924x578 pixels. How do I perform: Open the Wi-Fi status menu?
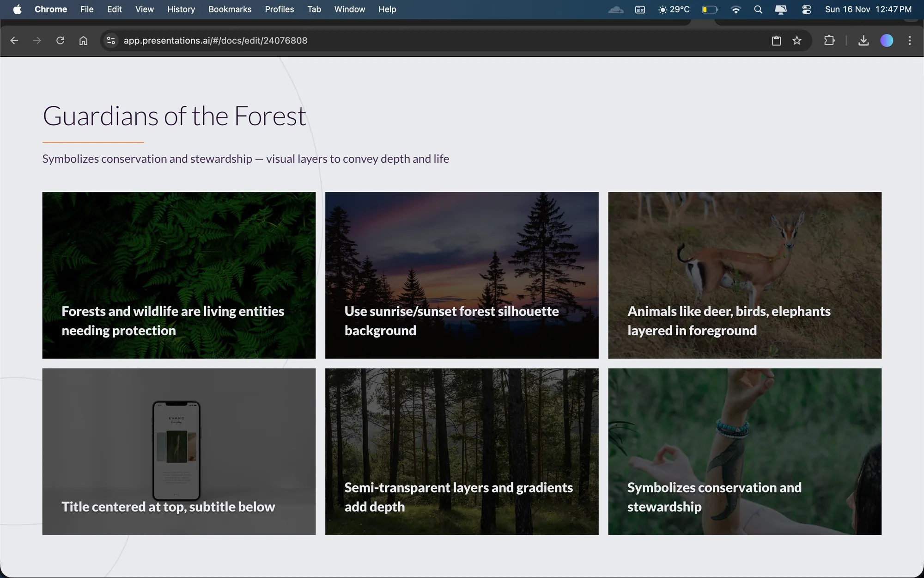[x=736, y=9]
